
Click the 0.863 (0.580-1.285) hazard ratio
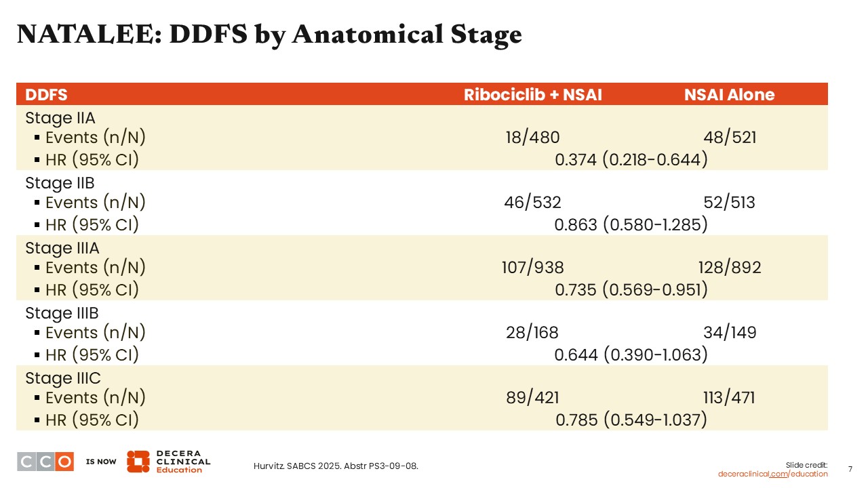click(x=631, y=224)
